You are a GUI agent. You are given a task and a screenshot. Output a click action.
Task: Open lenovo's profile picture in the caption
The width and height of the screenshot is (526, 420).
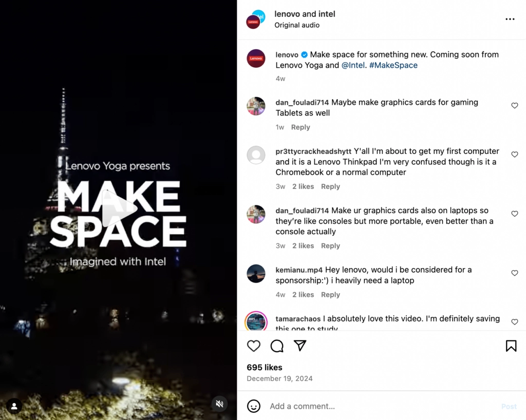(256, 58)
